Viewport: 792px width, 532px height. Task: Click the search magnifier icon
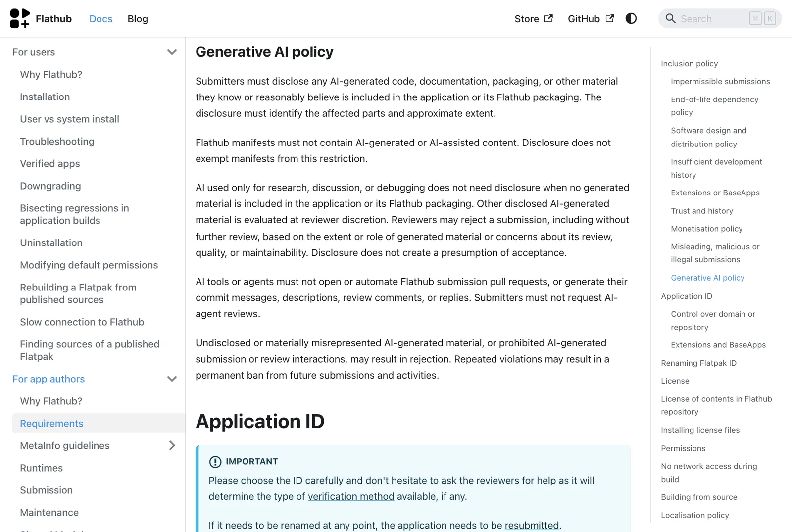pos(670,18)
